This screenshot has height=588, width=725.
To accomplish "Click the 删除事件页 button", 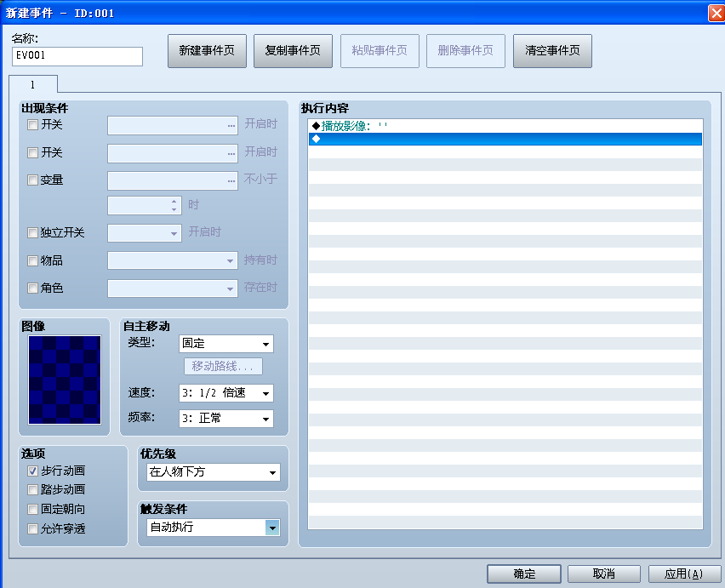I will click(465, 51).
